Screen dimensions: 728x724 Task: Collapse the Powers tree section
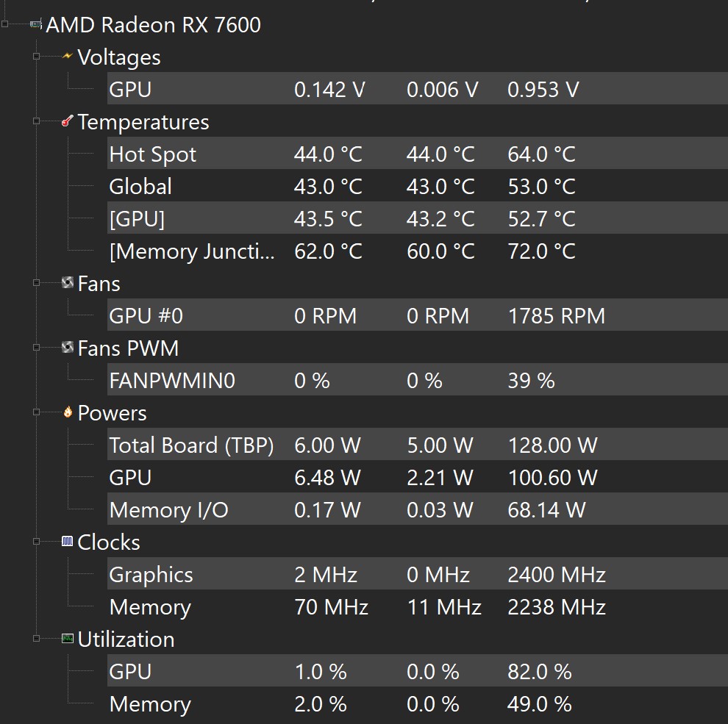tap(36, 412)
